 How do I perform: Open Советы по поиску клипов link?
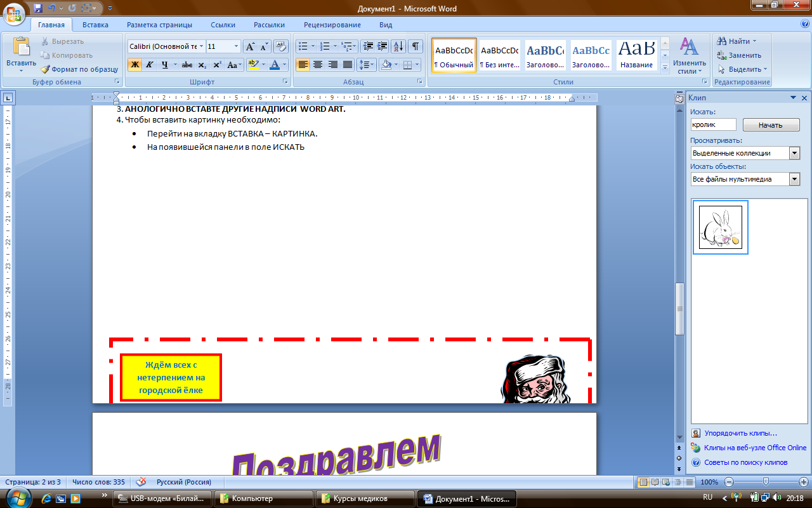click(x=745, y=462)
